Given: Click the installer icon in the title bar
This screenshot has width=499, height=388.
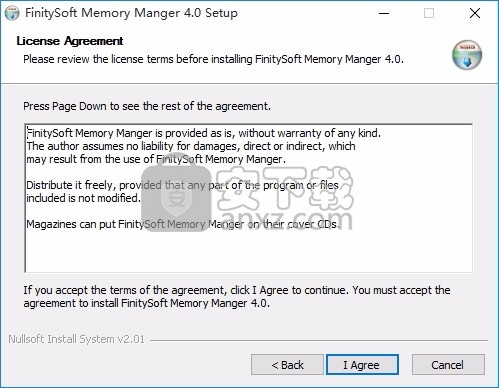Looking at the screenshot, I should (x=12, y=13).
